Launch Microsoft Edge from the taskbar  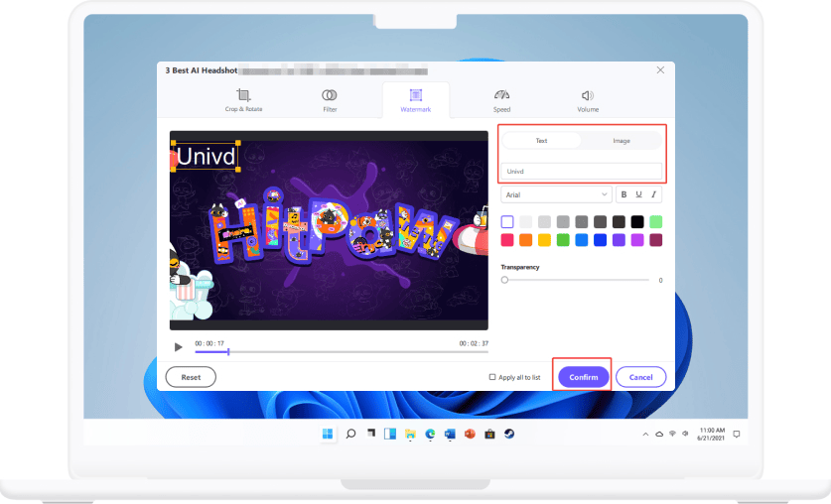point(430,435)
